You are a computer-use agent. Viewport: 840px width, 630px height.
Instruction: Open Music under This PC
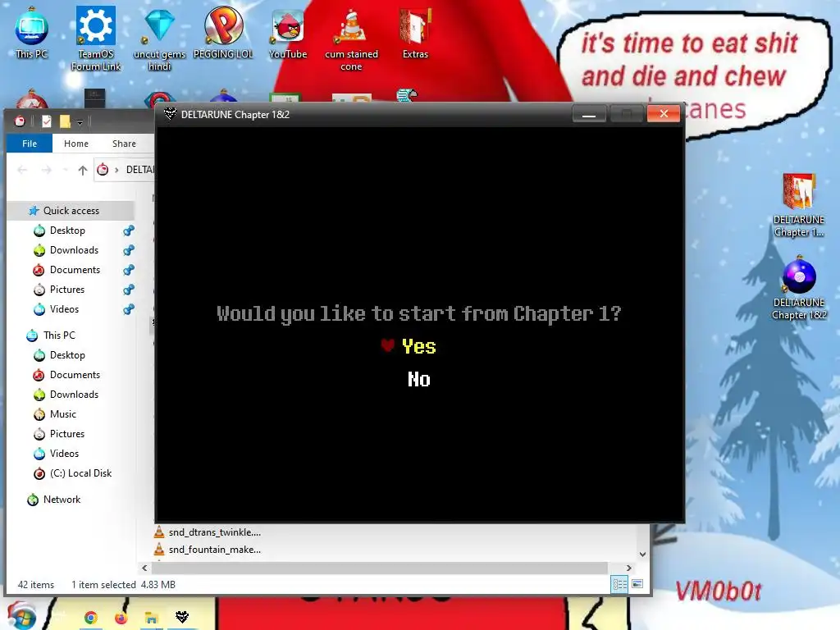tap(62, 414)
